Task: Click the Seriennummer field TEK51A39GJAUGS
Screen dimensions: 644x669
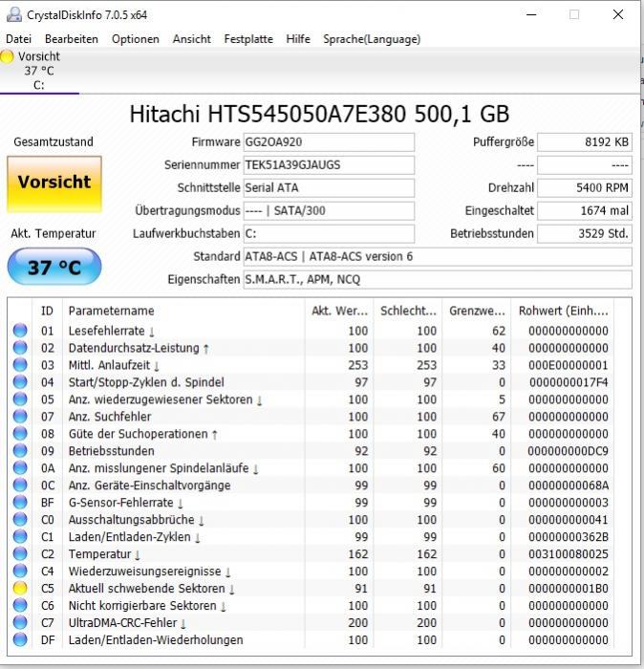Action: (x=329, y=165)
